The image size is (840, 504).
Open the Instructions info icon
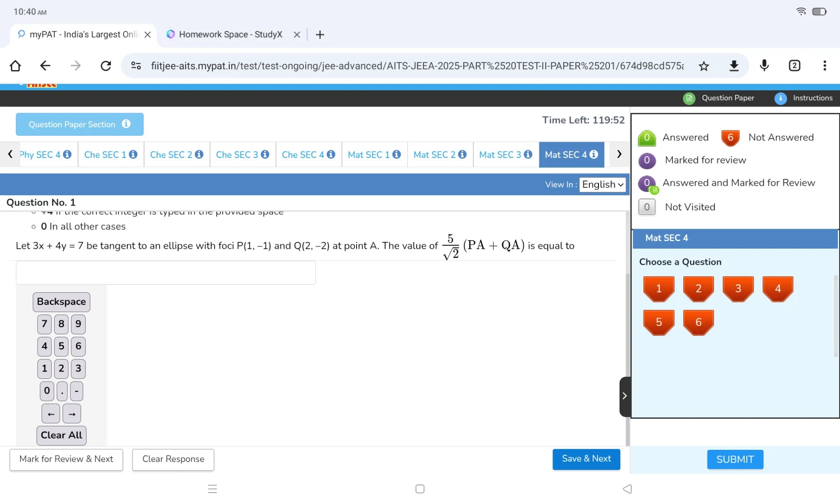[780, 98]
